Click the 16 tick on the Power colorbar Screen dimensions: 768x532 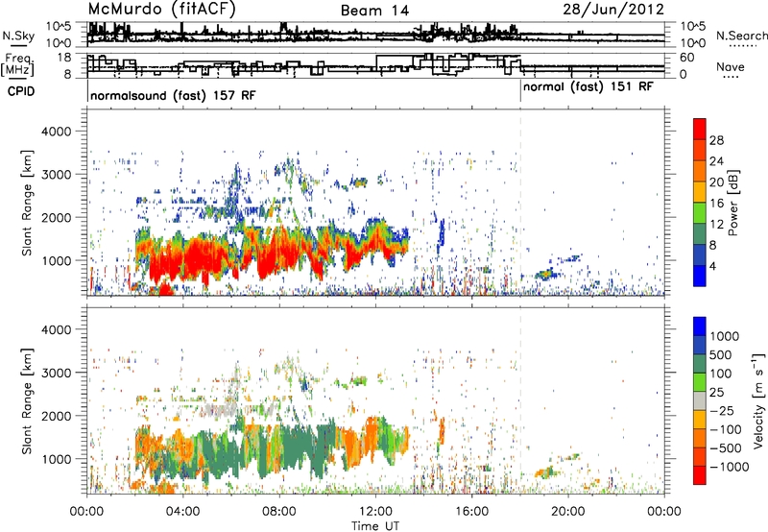(716, 204)
